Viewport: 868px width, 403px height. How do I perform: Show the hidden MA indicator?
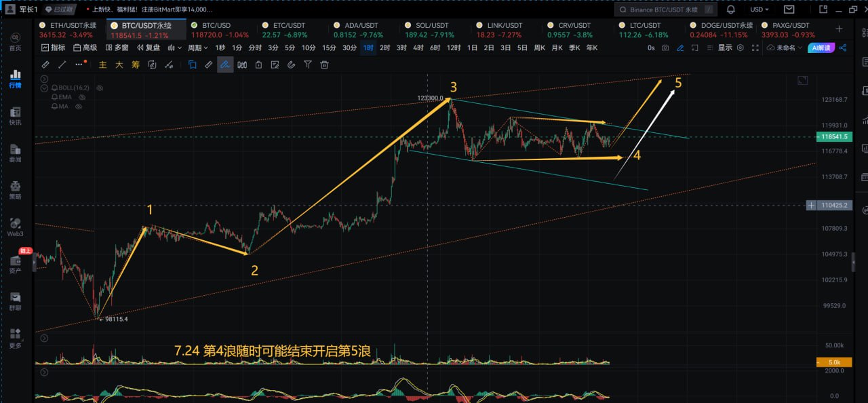[x=79, y=107]
